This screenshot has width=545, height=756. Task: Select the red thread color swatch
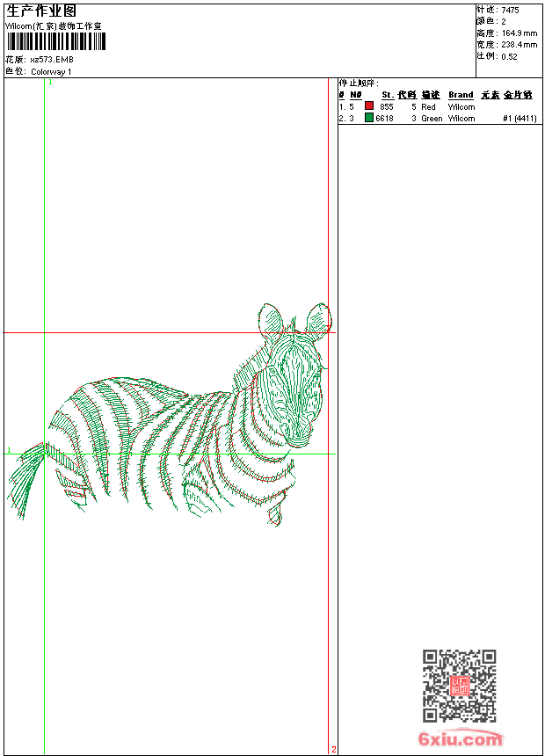369,106
